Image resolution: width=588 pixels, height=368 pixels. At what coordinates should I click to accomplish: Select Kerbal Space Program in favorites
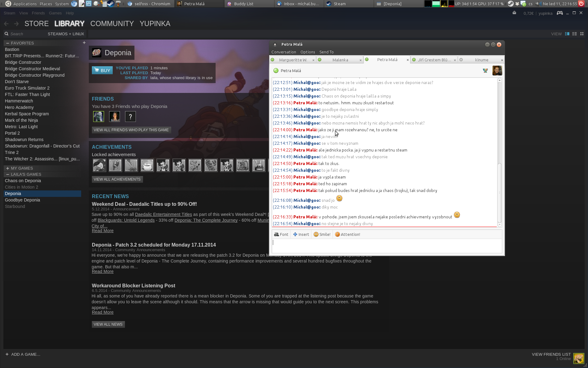42,114
